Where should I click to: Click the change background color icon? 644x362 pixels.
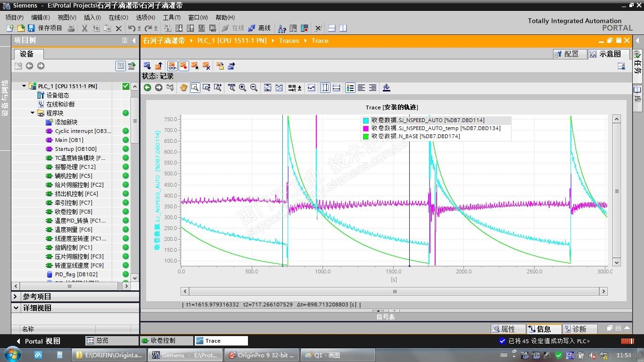[x=386, y=88]
